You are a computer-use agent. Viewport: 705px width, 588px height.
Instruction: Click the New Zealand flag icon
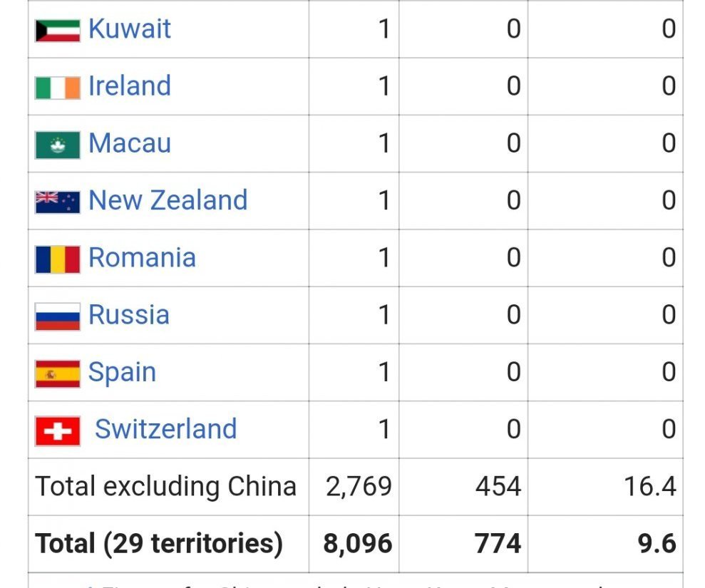click(57, 202)
